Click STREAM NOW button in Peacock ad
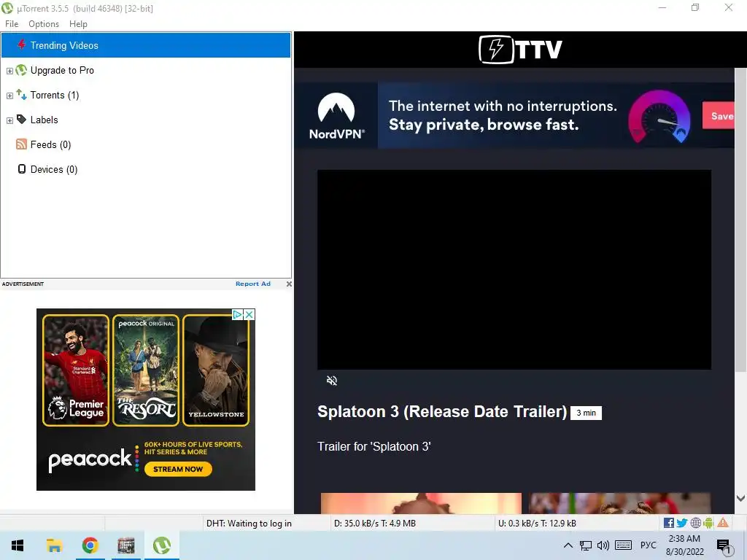Image resolution: width=747 pixels, height=560 pixels. point(178,469)
